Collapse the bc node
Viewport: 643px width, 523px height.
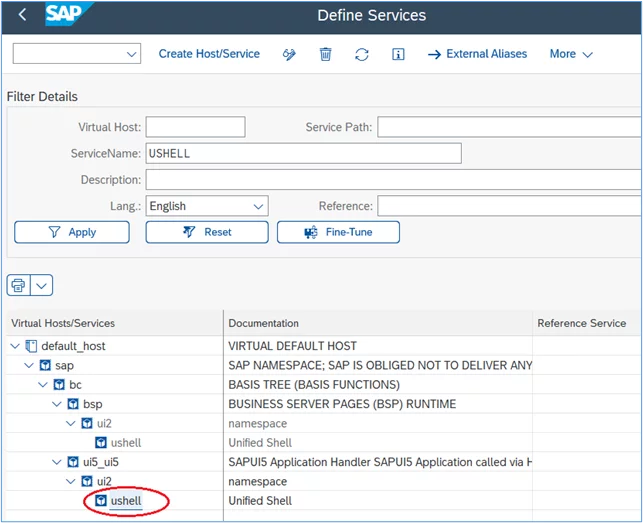(43, 385)
